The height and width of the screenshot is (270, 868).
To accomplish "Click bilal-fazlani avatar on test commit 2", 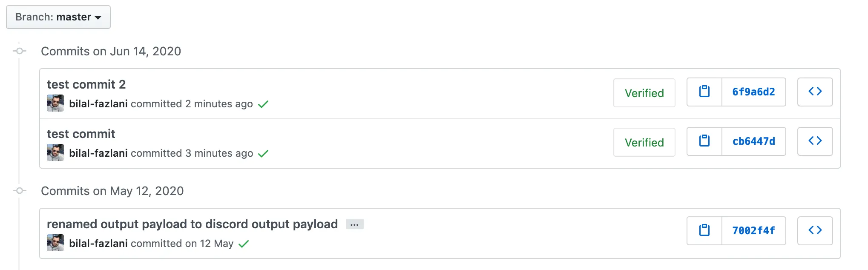I will (x=55, y=103).
